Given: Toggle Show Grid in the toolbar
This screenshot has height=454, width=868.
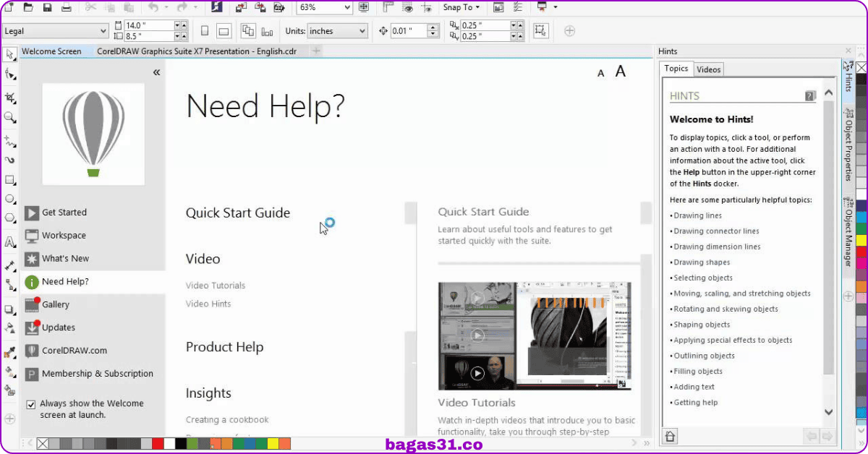Looking at the screenshot, I should [408, 7].
